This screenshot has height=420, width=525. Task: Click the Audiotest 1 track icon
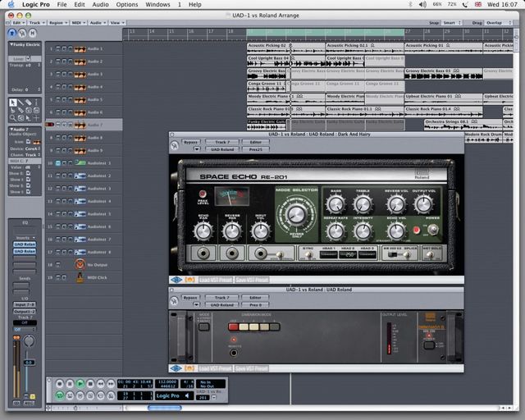(x=80, y=162)
